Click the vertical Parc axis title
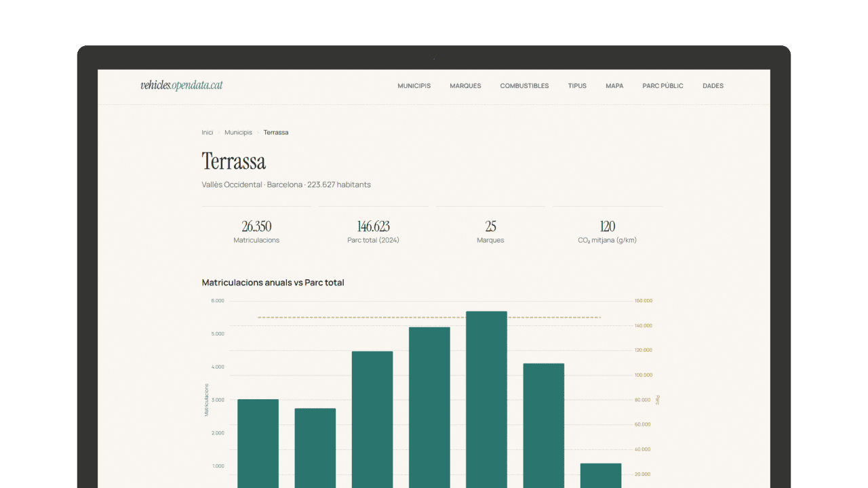The height and width of the screenshot is (488, 868). click(657, 399)
